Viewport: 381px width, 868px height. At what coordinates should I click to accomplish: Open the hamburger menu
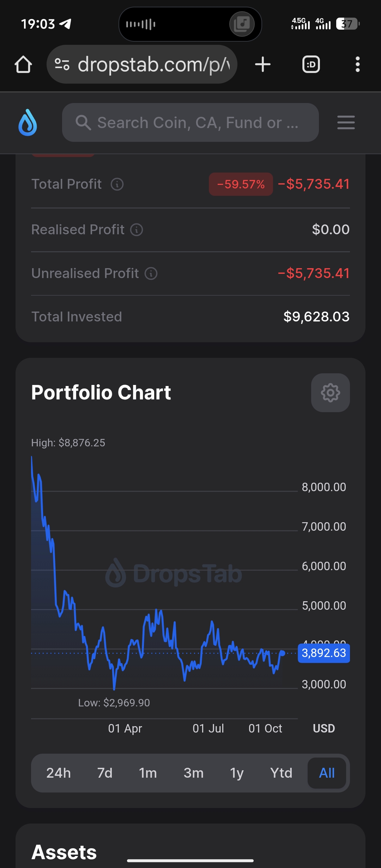pyautogui.click(x=346, y=122)
